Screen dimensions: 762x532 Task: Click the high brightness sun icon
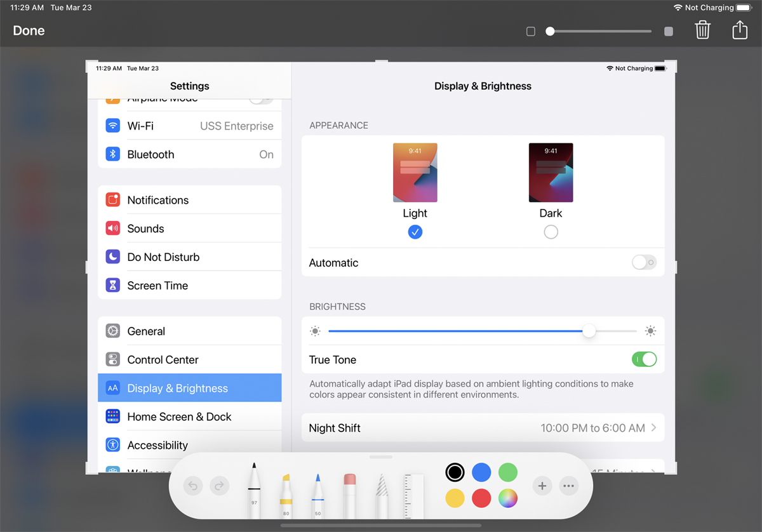coord(650,331)
